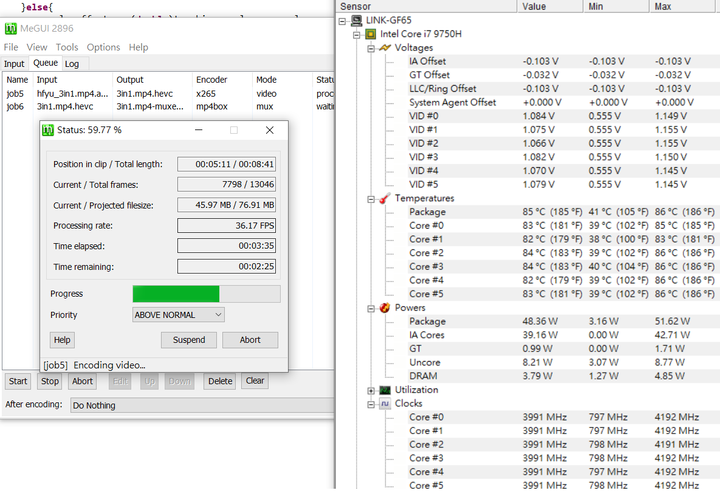720x493 pixels.
Task: Click the LINK-GF65 computer icon
Action: pos(357,20)
